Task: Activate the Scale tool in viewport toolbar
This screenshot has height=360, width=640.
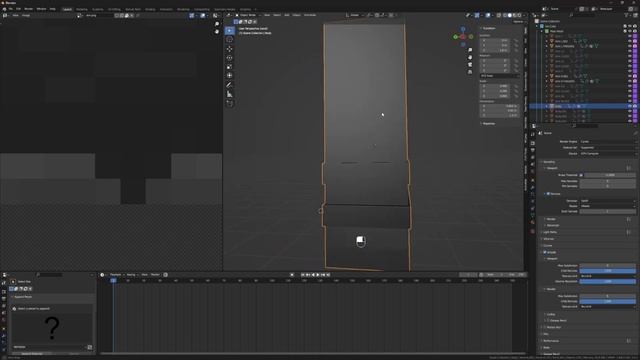Action: pos(229,67)
